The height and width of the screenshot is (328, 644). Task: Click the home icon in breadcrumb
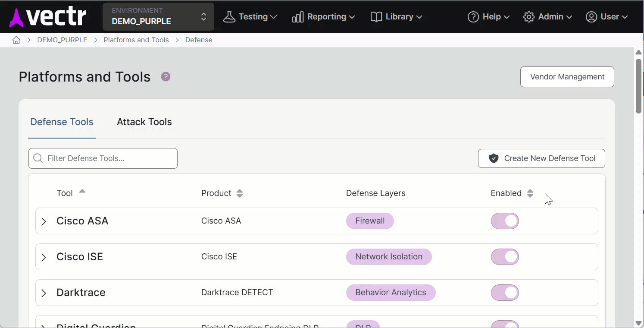coord(16,40)
